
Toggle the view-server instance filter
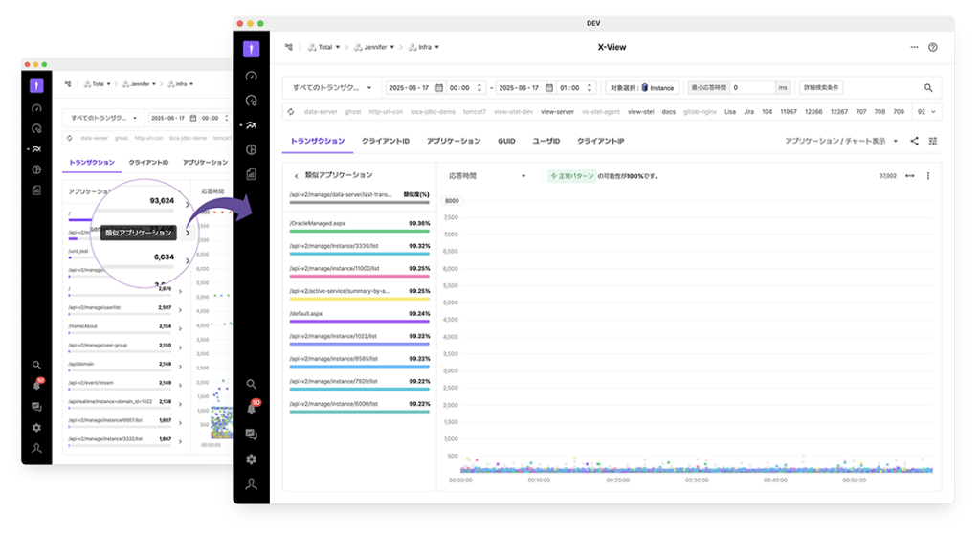click(x=556, y=112)
